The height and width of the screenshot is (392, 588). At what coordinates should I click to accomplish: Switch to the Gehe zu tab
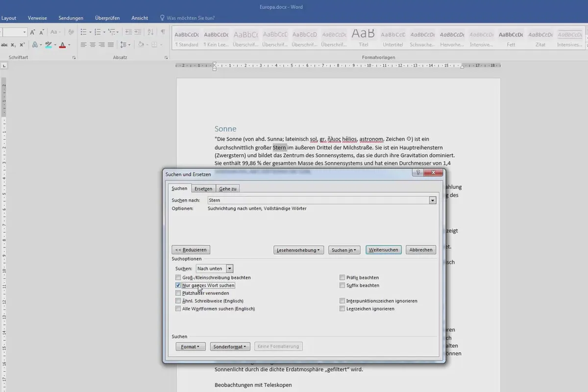click(x=228, y=189)
